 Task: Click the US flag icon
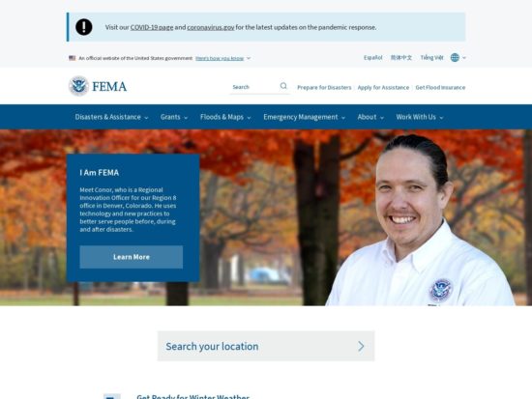[72, 58]
